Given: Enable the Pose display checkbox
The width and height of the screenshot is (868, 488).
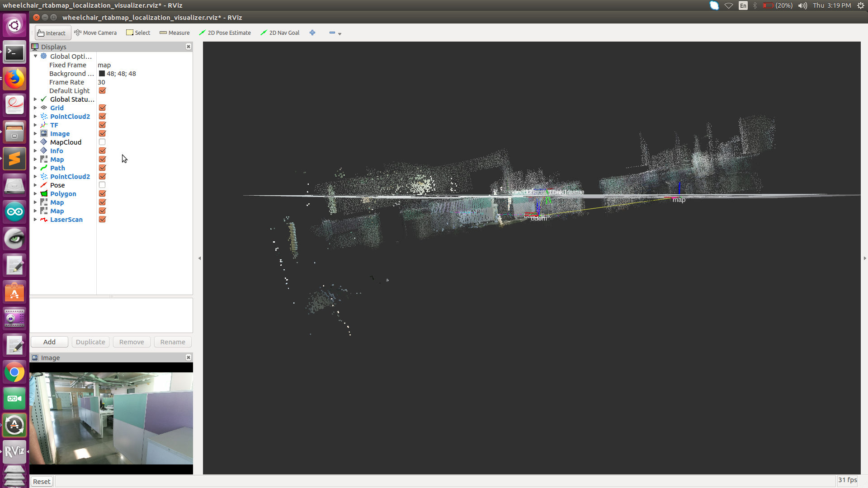Looking at the screenshot, I should [x=102, y=185].
